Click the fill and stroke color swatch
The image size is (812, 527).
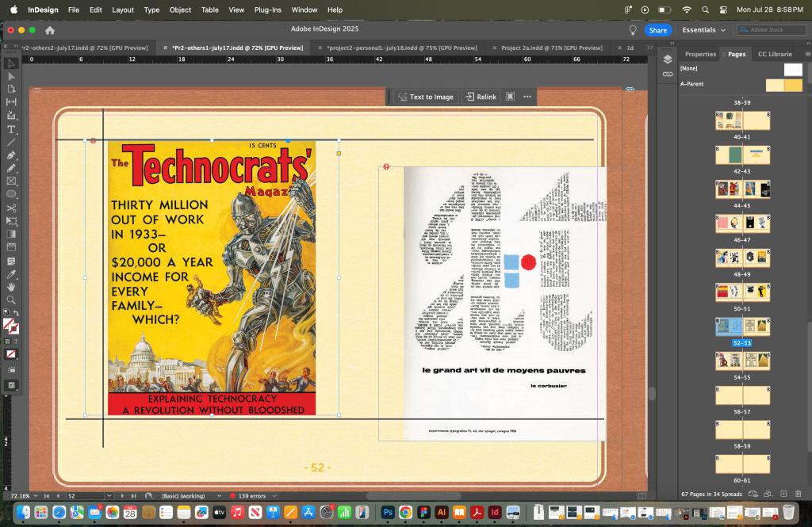click(x=10, y=325)
